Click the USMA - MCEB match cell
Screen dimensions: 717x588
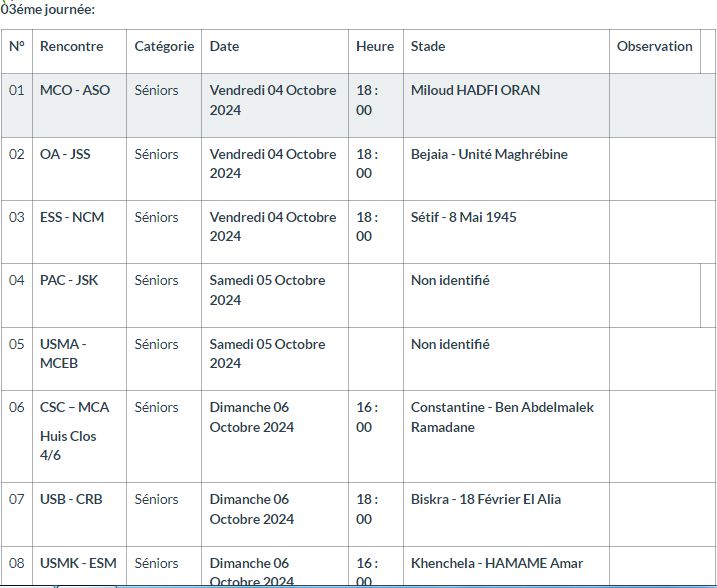[64, 353]
